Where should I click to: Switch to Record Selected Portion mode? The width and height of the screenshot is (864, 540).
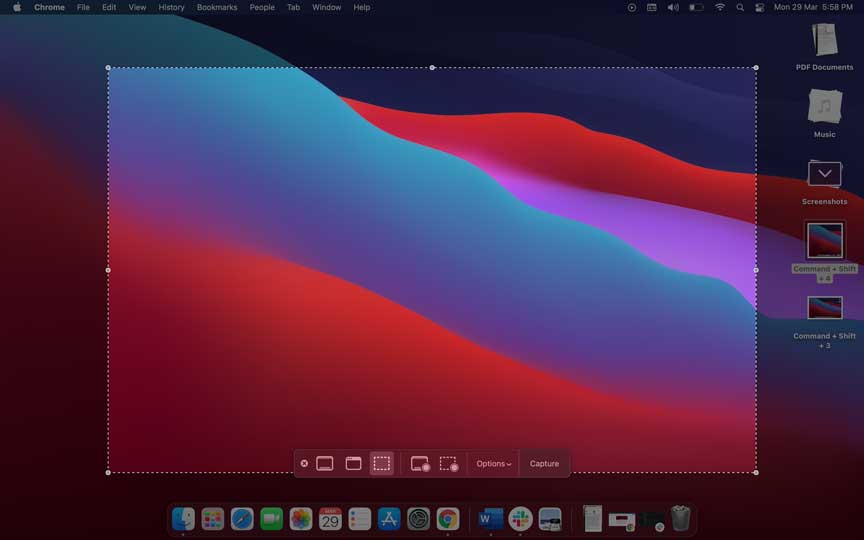click(449, 464)
